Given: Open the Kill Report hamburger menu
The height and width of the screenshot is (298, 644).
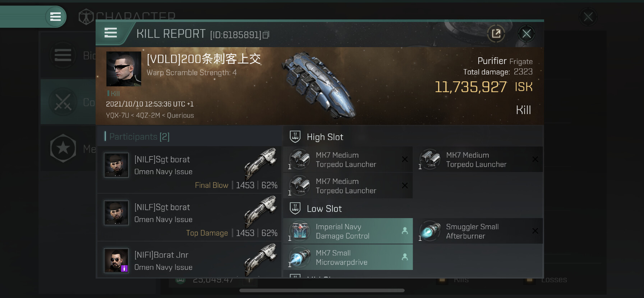Looking at the screenshot, I should tap(111, 33).
